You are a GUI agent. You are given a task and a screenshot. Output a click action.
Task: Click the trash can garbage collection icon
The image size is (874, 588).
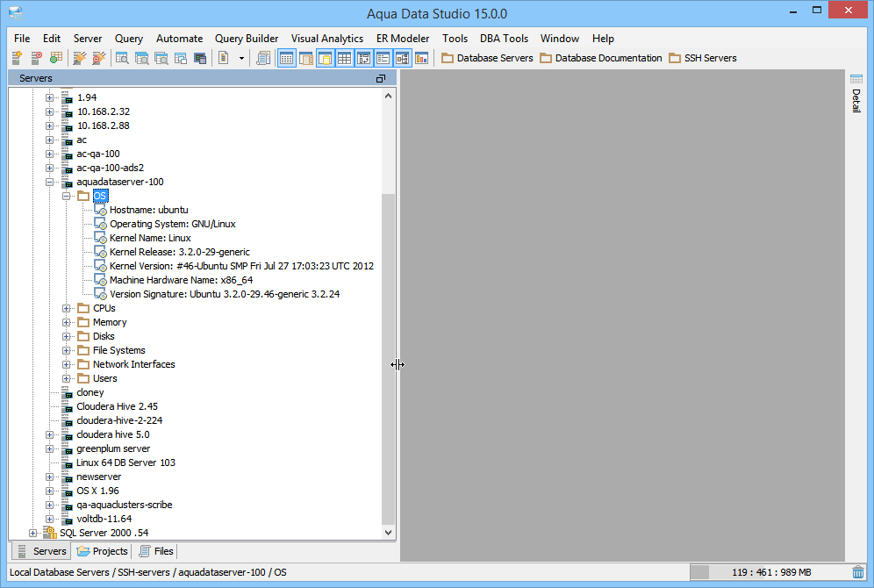pyautogui.click(x=858, y=572)
